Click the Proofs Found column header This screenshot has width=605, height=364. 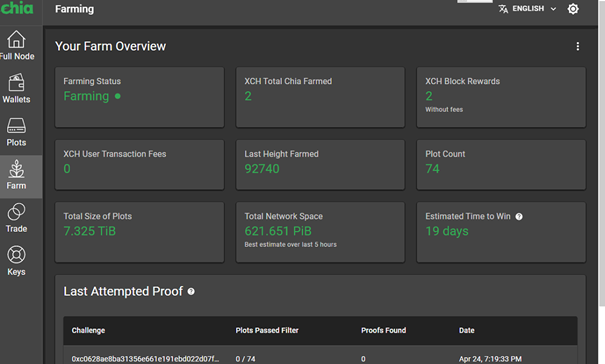384,330
